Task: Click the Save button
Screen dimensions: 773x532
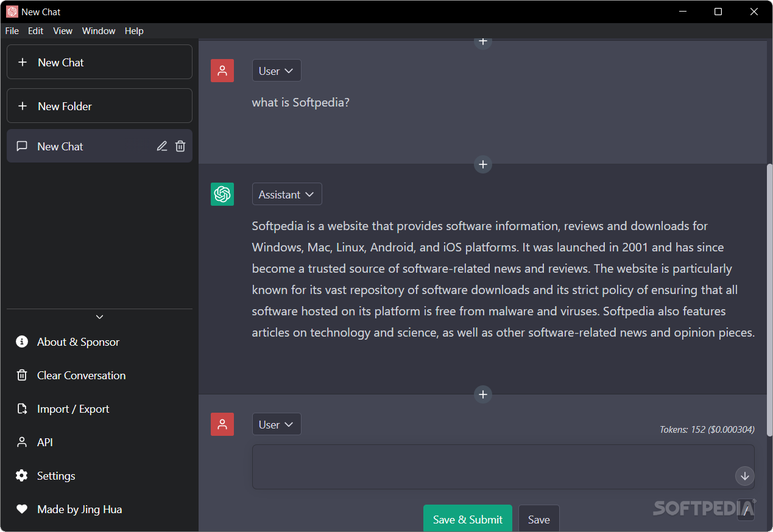Action: (x=538, y=519)
